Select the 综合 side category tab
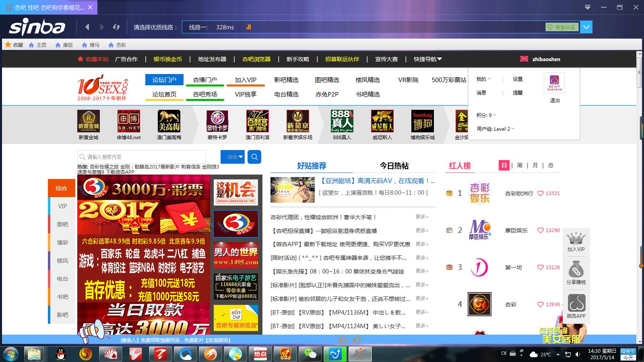Viewport: 644px width, 362px height. (62, 188)
